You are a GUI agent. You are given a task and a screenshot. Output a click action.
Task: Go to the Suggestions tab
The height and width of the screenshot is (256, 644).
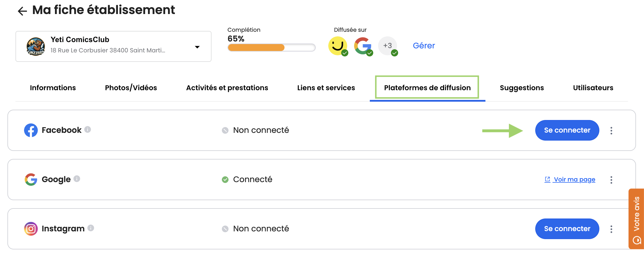522,88
